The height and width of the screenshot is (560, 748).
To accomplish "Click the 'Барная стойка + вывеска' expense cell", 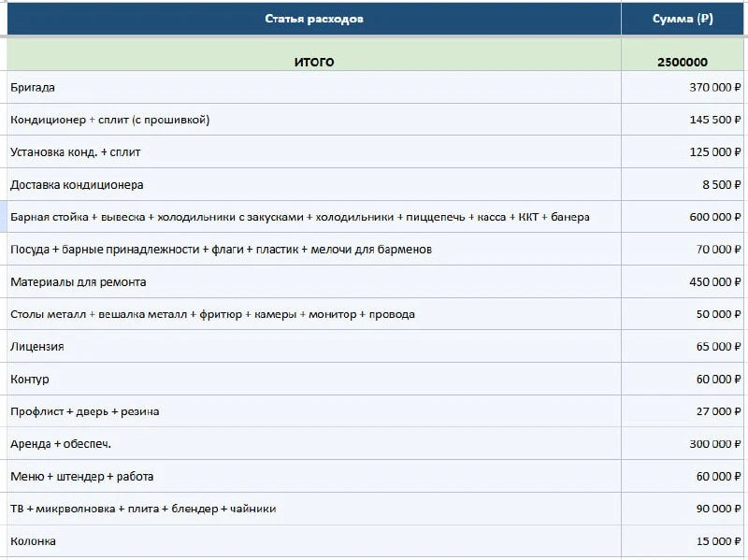I will point(314,217).
